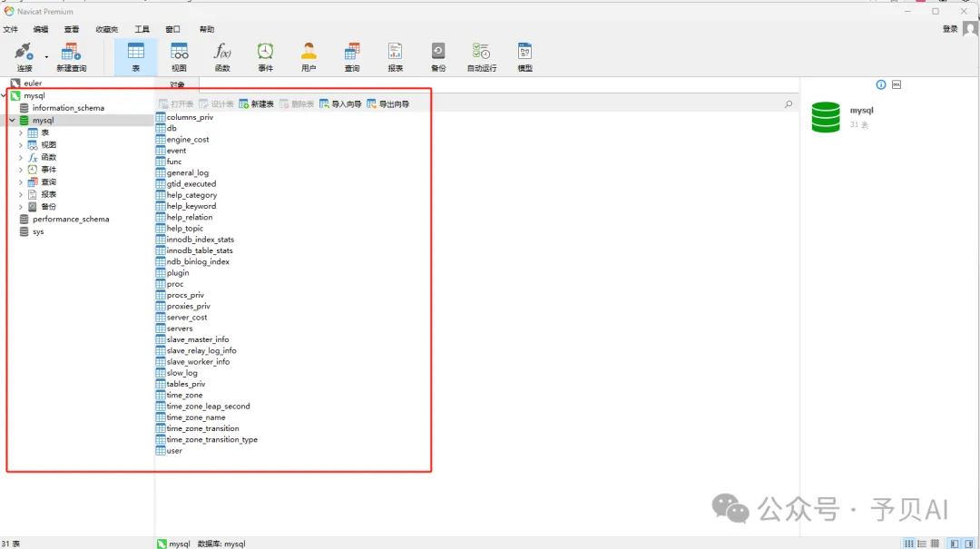Expand the Functions node in the tree
The width and height of the screenshot is (980, 549).
(x=21, y=158)
